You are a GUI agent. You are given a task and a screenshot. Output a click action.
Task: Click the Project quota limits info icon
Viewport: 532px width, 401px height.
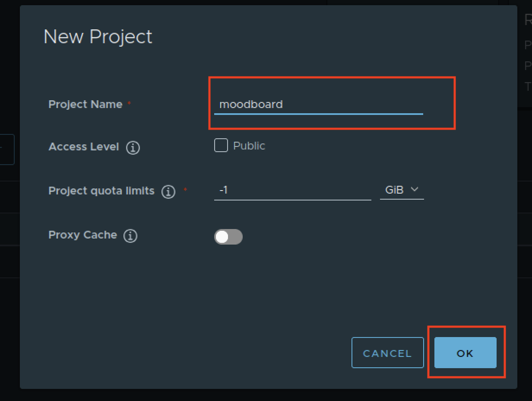pyautogui.click(x=168, y=191)
